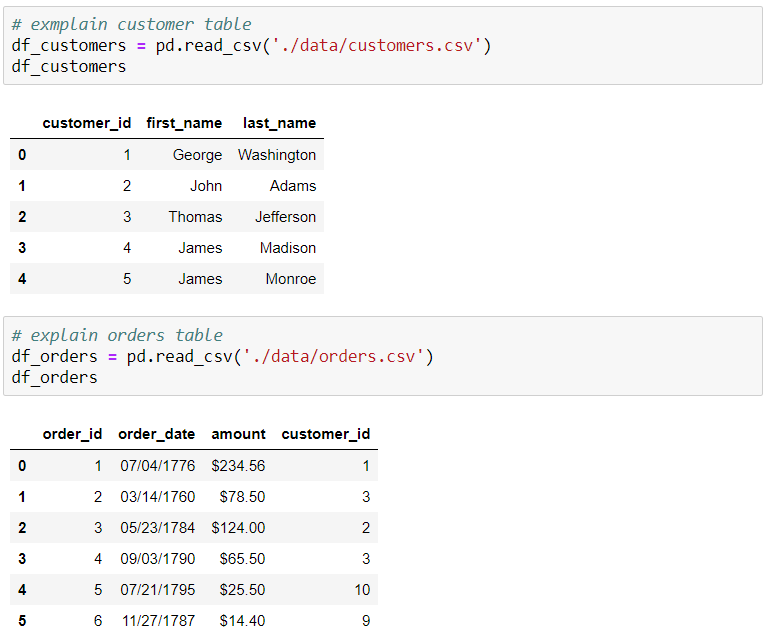Viewport: 766px width, 632px height.
Task: Select the 'last_name' column header
Action: (x=279, y=123)
